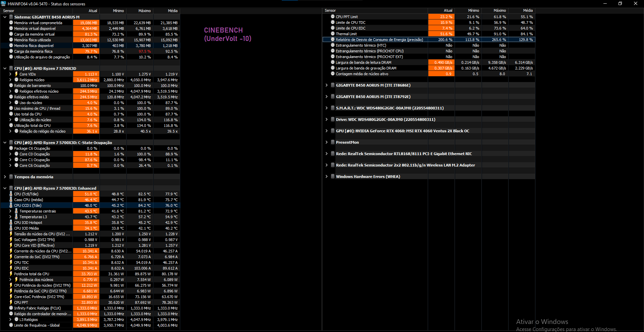Select the Utilização do arquivo de paginação row

[90, 57]
